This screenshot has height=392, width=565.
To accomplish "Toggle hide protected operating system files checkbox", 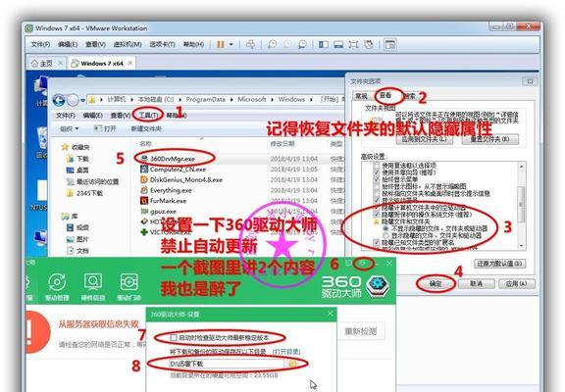I will tap(377, 215).
